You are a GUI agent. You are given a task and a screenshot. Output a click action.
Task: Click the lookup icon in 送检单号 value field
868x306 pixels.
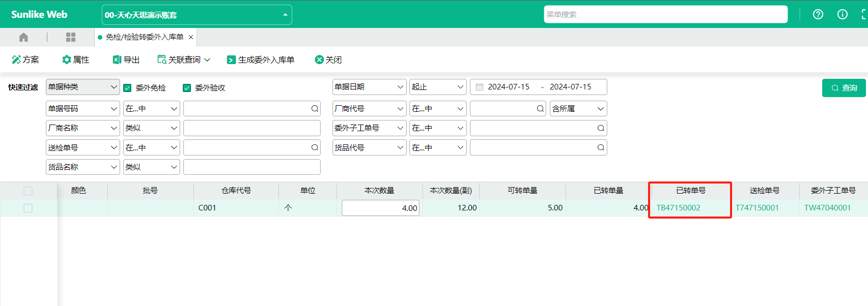(315, 147)
